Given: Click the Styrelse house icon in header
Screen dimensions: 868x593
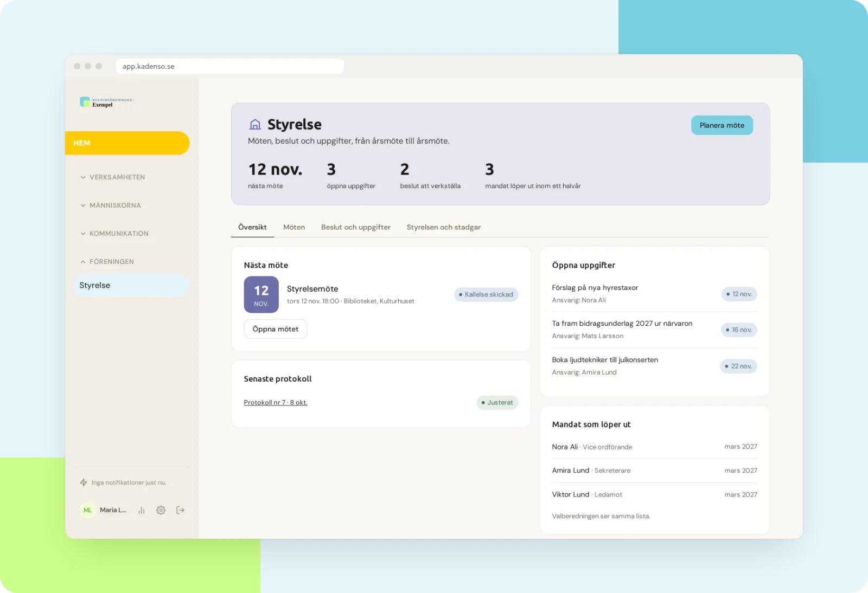Looking at the screenshot, I should (x=255, y=125).
